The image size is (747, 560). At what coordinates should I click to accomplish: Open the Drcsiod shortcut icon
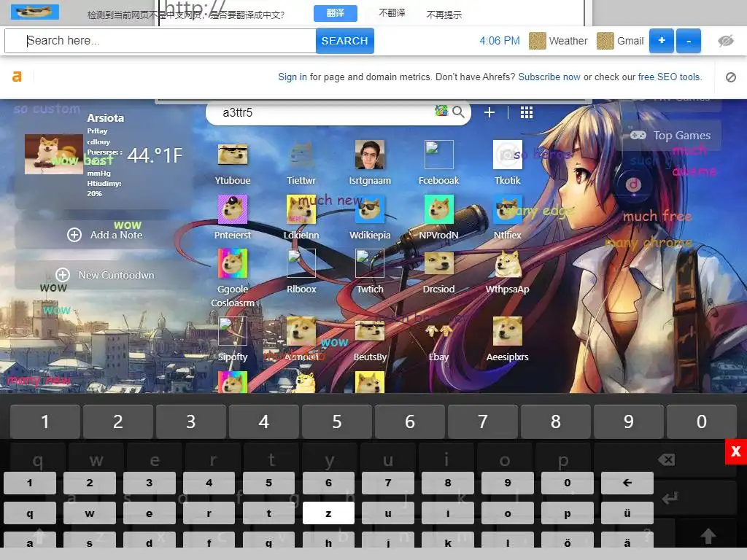(x=438, y=262)
